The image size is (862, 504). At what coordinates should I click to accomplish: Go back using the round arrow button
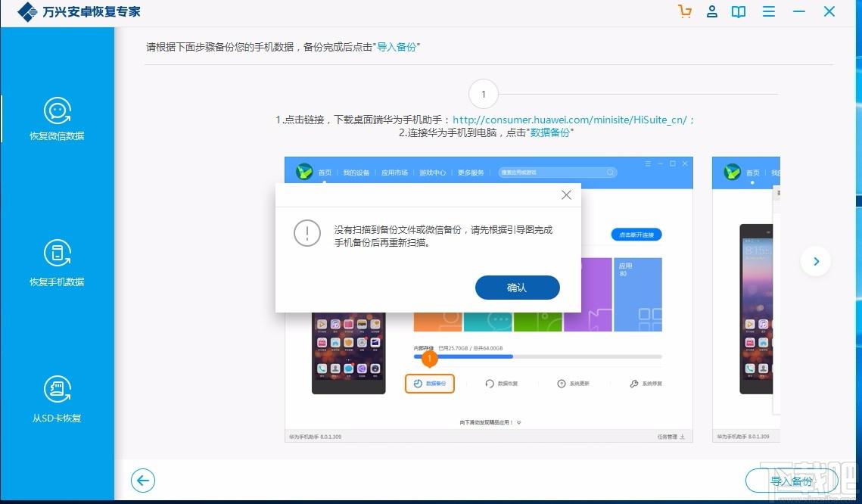[x=143, y=481]
